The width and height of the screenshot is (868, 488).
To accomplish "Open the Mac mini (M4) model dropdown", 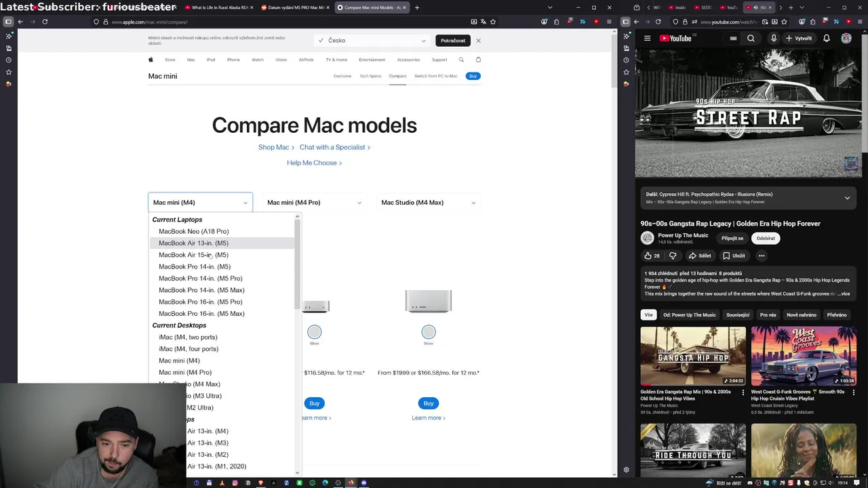I will (x=200, y=203).
